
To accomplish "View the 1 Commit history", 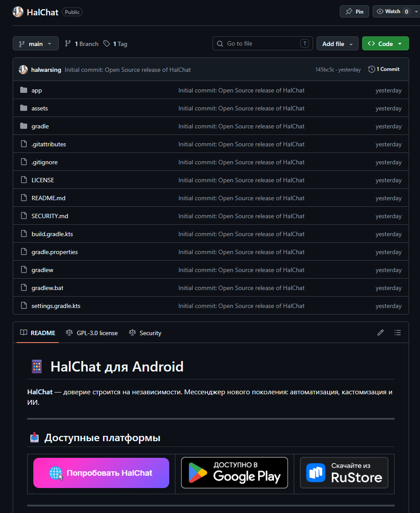I will click(384, 69).
